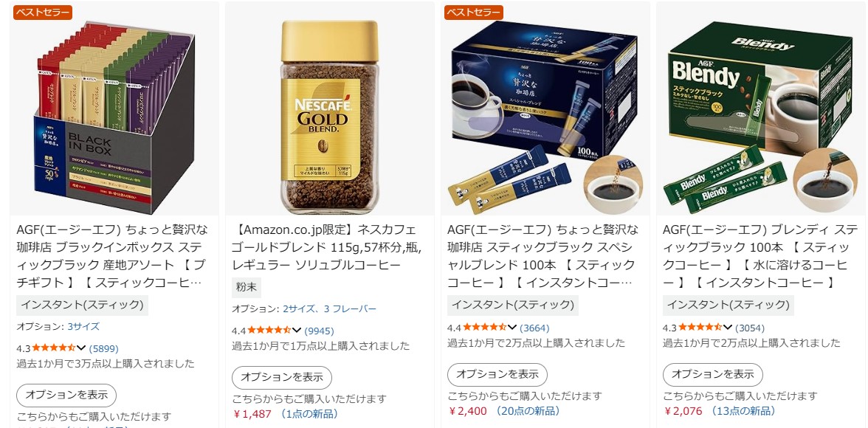
Task: Open the (9945) reviews count link
Action: click(320, 331)
